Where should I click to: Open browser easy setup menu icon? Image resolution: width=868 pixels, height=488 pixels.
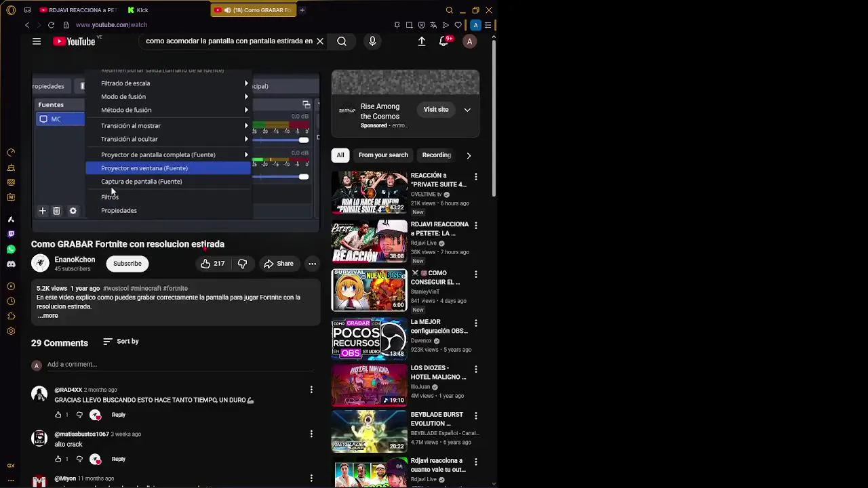[488, 25]
